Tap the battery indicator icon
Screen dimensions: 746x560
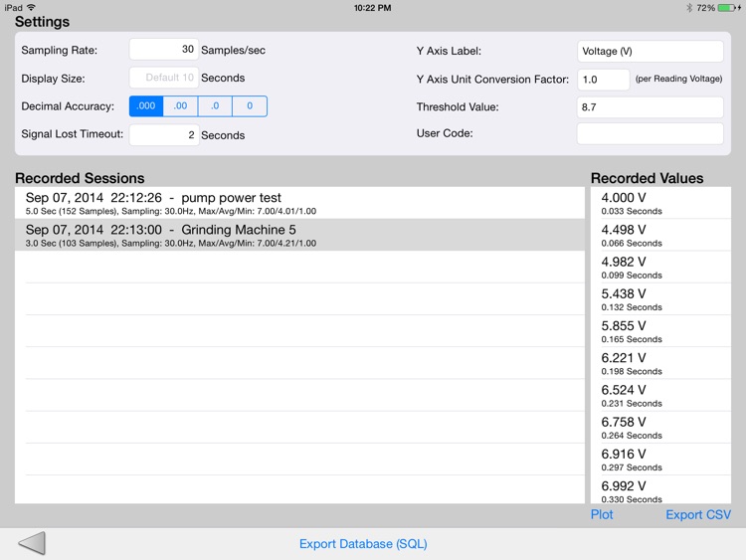[727, 8]
